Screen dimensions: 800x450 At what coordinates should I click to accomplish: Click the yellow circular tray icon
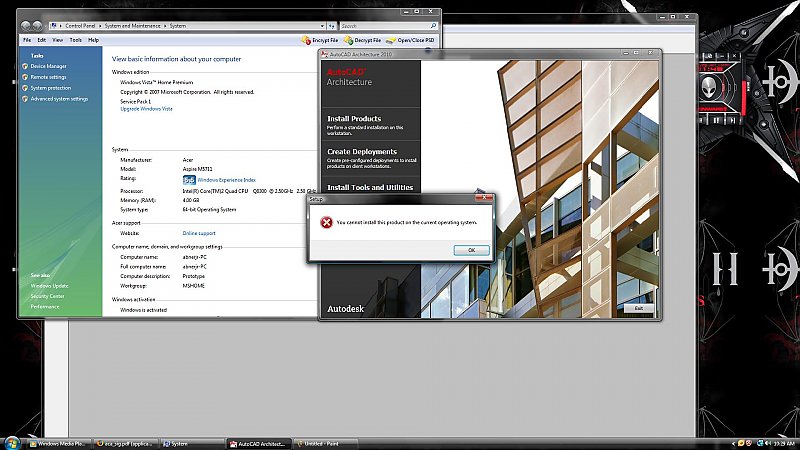click(x=741, y=443)
